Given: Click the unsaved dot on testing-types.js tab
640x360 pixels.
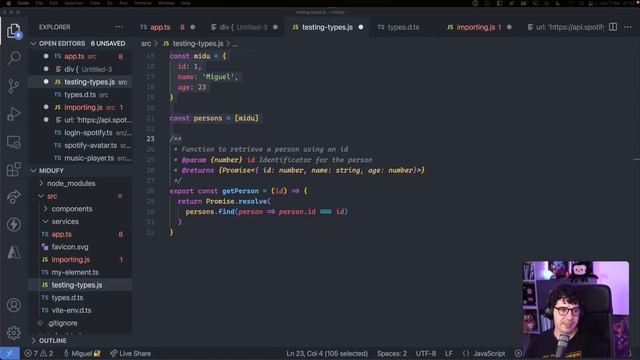Looking at the screenshot, I should [x=361, y=27].
